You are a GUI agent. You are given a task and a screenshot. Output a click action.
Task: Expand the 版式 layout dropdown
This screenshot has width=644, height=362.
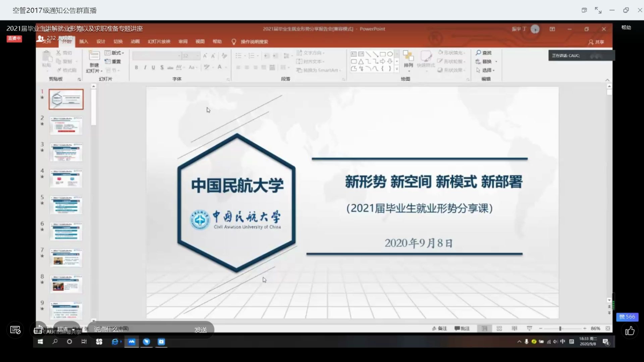pyautogui.click(x=114, y=53)
